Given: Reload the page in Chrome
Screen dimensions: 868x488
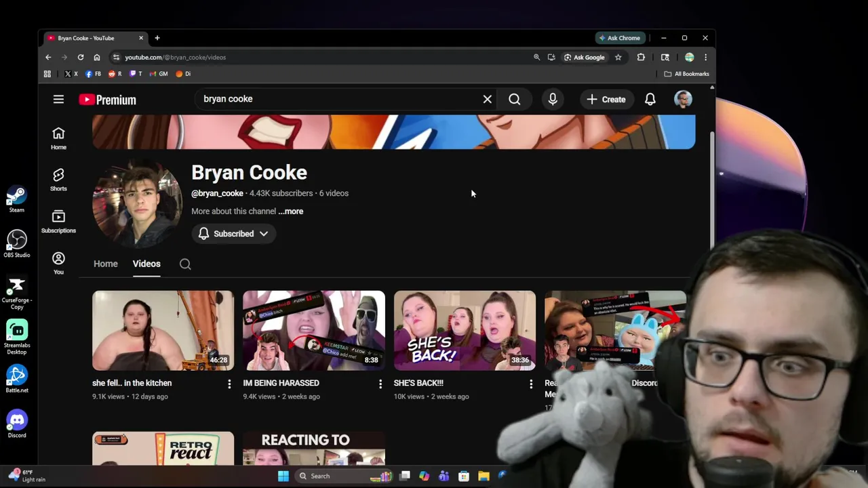Looking at the screenshot, I should coord(81,58).
